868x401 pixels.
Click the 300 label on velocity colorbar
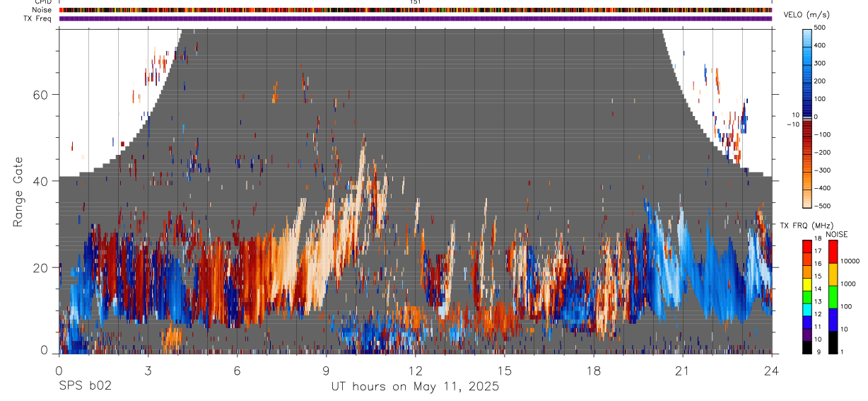pos(821,63)
